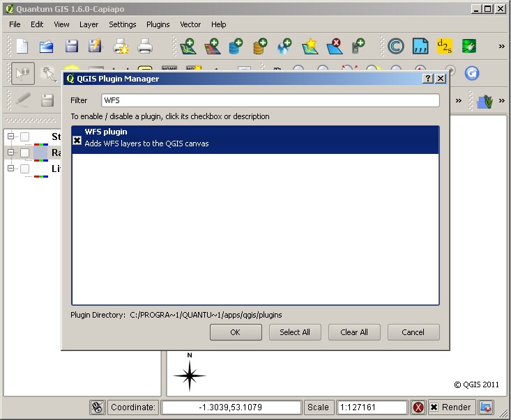Open the Layer menu
Viewport: 511px width, 420px height.
(89, 24)
